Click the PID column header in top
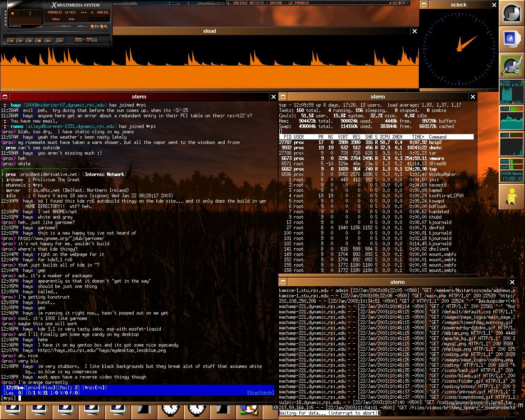The width and height of the screenshot is (525, 420). tap(288, 137)
